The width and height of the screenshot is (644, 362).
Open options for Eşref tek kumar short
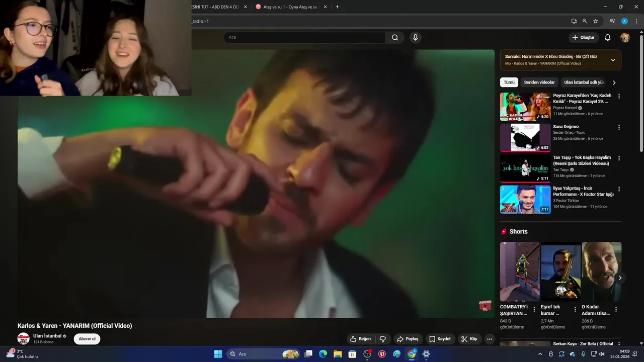pyautogui.click(x=575, y=309)
